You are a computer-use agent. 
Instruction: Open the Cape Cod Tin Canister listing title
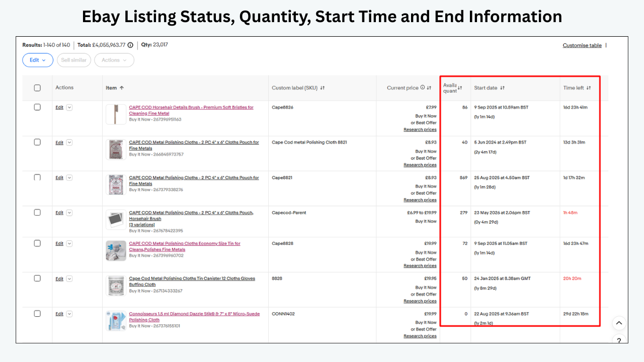(192, 282)
